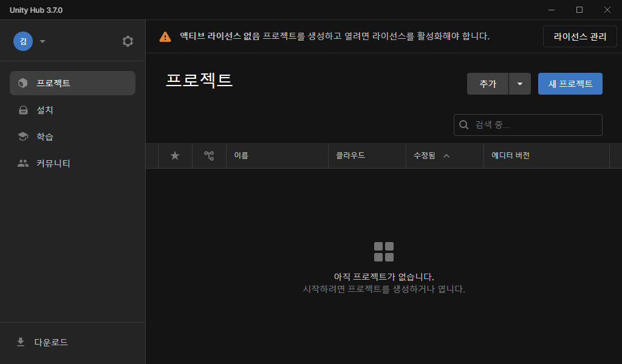622x364 pixels.
Task: Click the 학습 graduation cap icon
Action: tap(23, 136)
